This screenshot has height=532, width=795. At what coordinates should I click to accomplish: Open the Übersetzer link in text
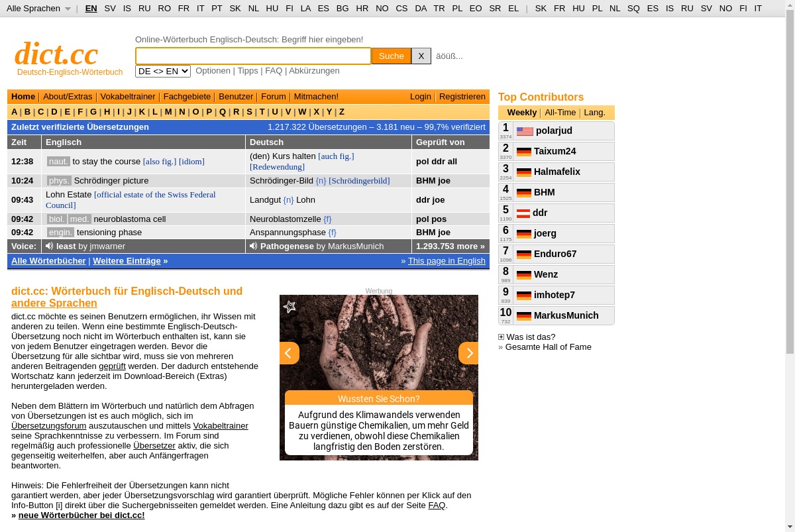[154, 446]
